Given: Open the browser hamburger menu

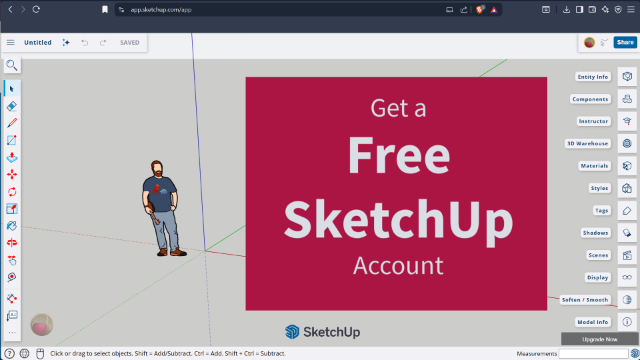Looking at the screenshot, I should pos(631,10).
